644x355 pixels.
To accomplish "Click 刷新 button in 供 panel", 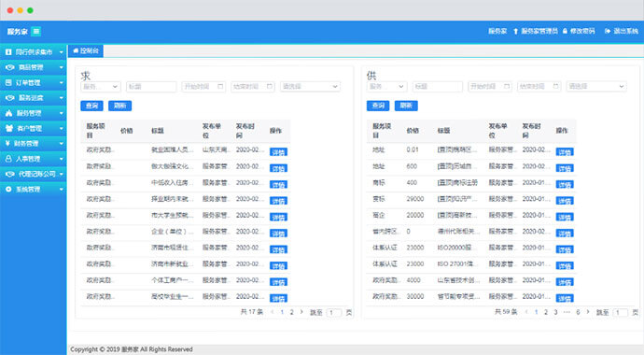I will tap(406, 106).
